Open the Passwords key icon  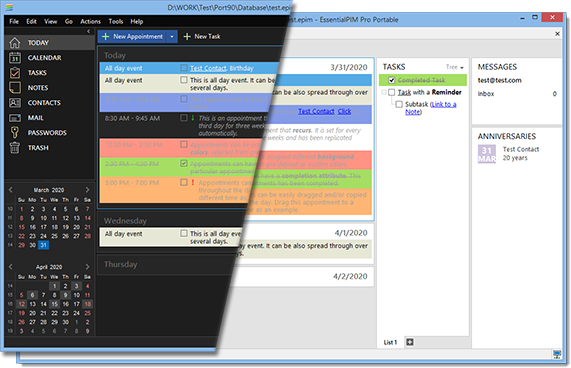coord(15,132)
